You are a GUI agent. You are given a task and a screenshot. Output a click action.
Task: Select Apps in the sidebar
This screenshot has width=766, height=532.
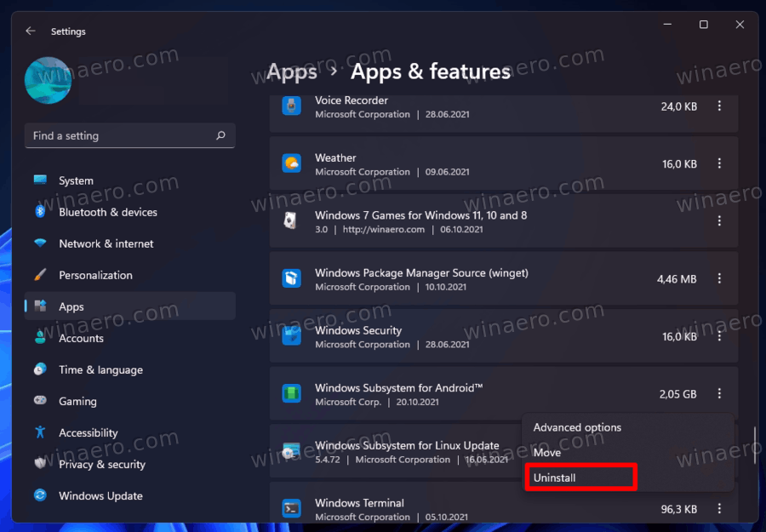[x=130, y=306]
